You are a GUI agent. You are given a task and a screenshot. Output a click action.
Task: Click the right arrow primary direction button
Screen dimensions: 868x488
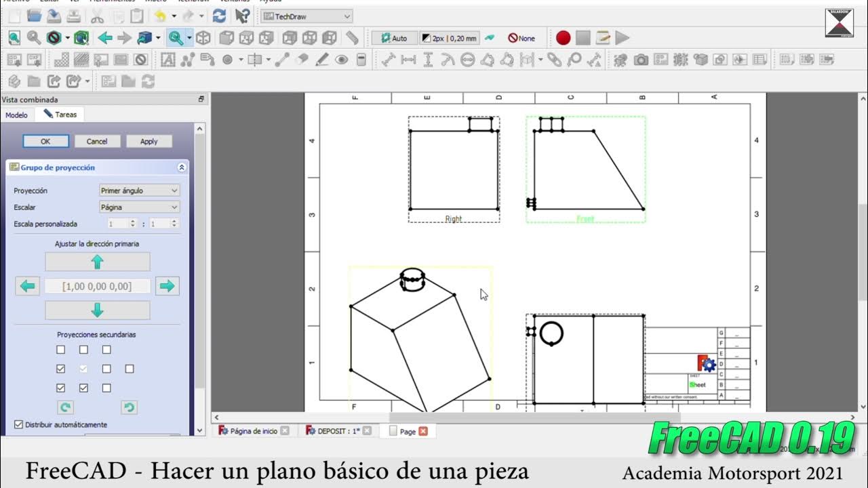[167, 286]
